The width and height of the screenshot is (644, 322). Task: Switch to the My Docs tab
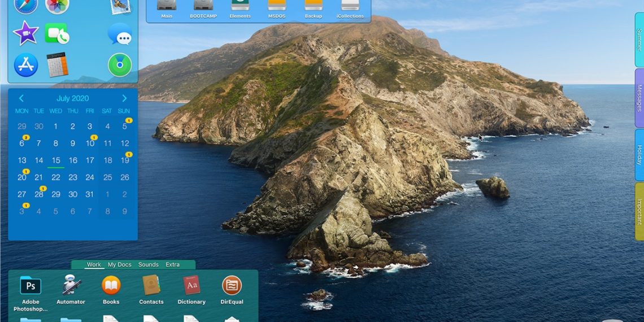click(119, 264)
